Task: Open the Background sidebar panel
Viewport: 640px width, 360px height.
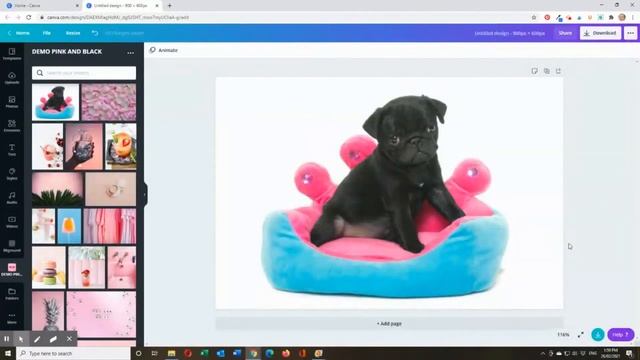Action: click(x=12, y=246)
